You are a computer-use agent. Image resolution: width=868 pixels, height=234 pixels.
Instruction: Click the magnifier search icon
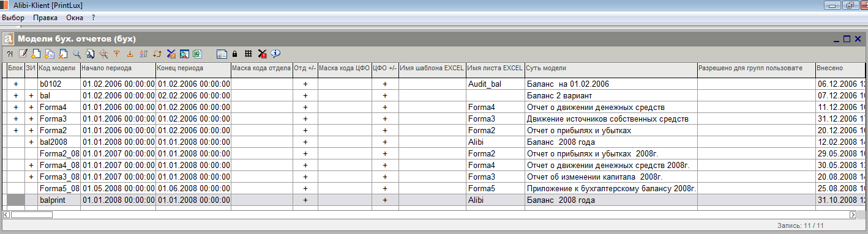(77, 54)
